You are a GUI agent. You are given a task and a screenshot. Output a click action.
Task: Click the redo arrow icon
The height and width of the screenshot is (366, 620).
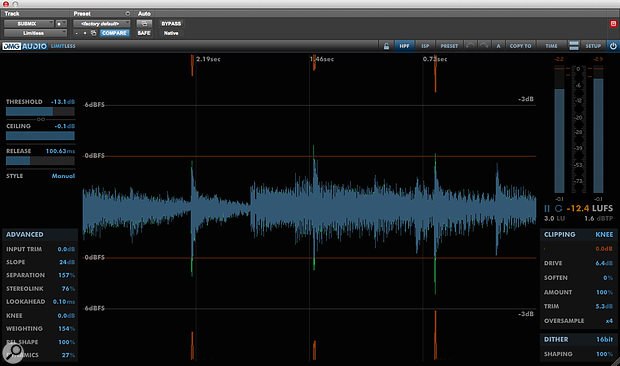pos(484,46)
